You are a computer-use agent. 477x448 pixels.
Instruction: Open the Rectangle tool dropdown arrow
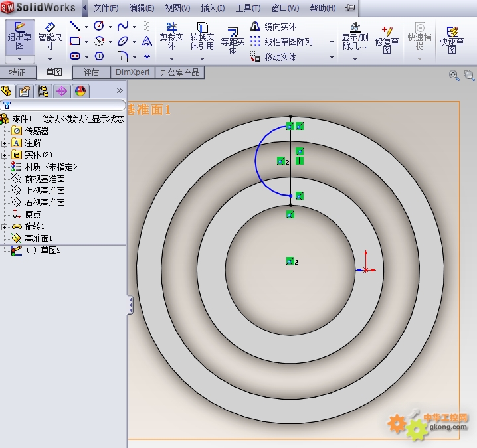point(86,42)
